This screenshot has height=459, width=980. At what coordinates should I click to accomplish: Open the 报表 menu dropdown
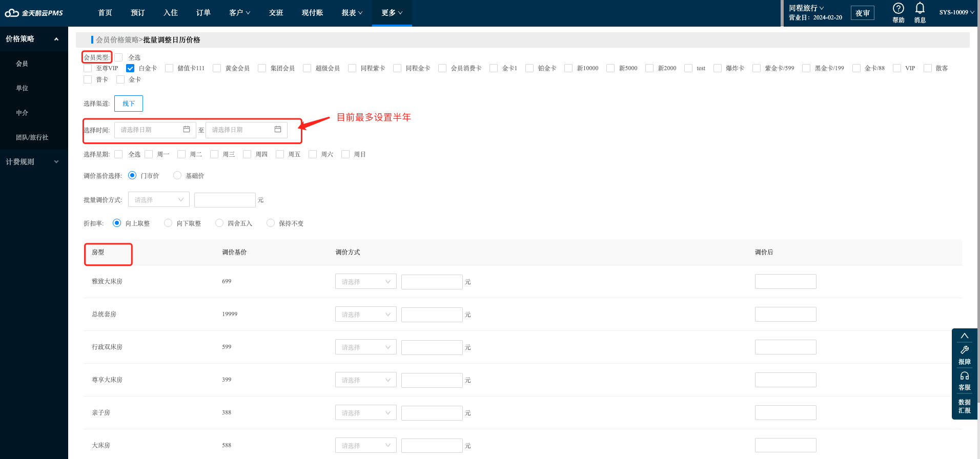point(352,13)
